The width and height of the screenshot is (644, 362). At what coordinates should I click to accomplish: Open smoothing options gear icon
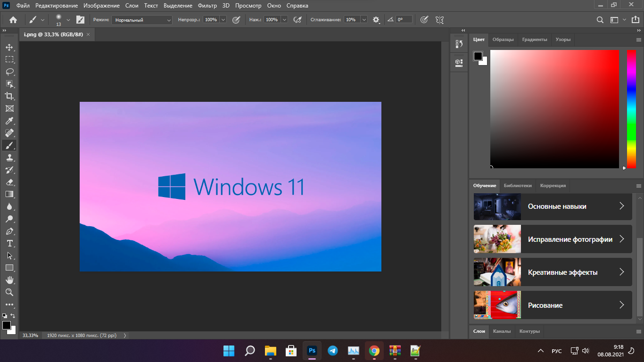point(376,20)
